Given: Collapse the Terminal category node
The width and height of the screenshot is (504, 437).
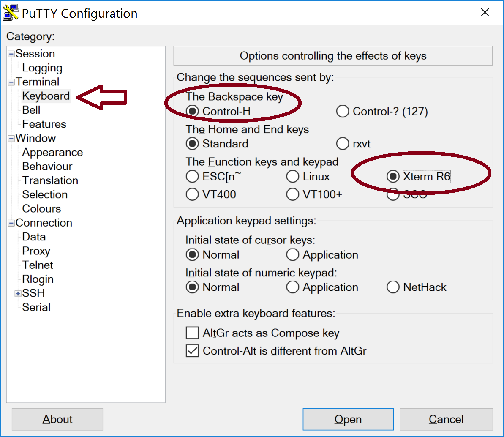Looking at the screenshot, I should point(11,82).
